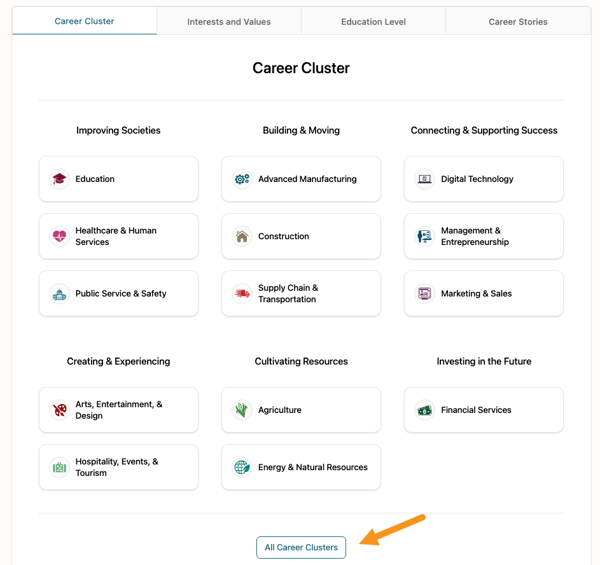The width and height of the screenshot is (600, 565).
Task: Open Advanced Manufacturing cluster label
Action: point(307,179)
